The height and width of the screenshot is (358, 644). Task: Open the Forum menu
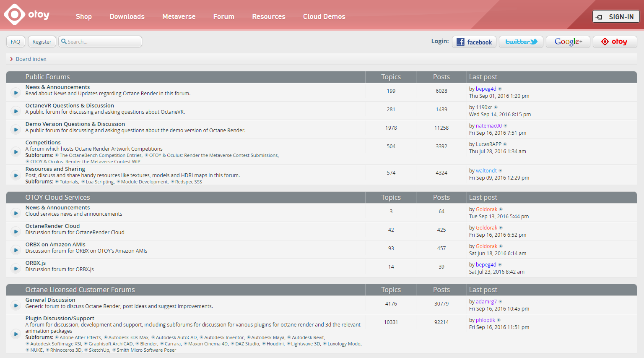(224, 16)
